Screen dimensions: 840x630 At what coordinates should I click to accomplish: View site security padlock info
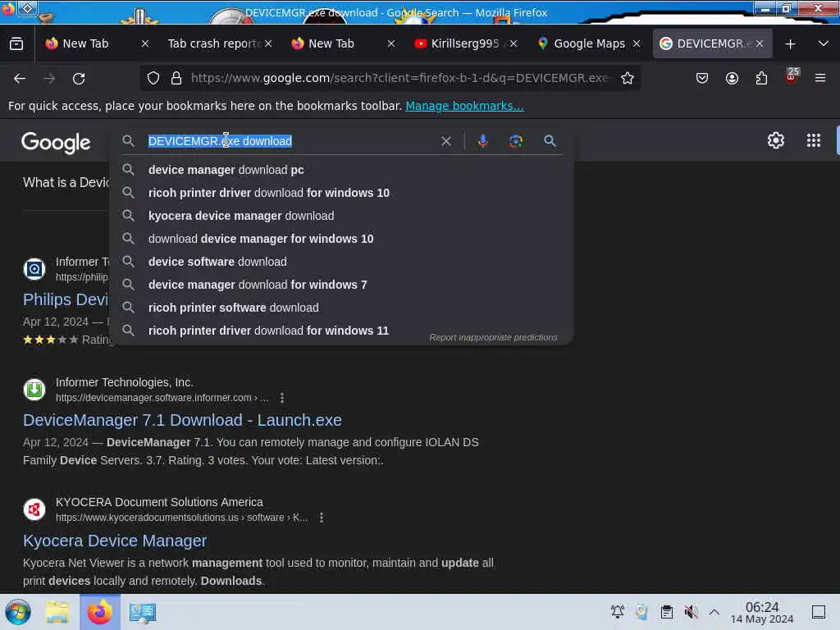(176, 78)
